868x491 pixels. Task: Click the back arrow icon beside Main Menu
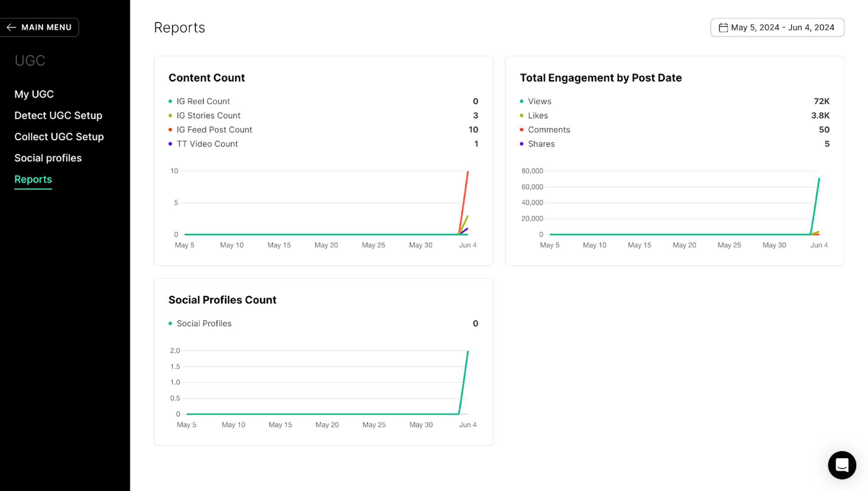[x=11, y=27]
